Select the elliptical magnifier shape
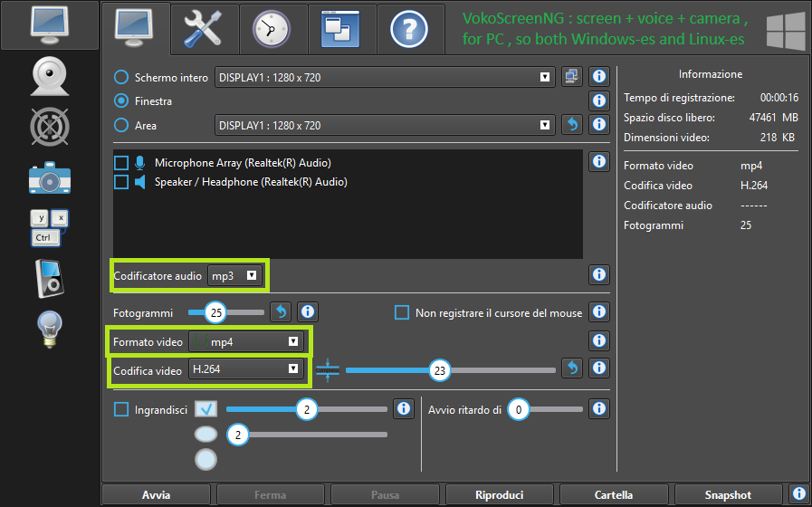Screen dimensions: 812x507 click(205, 434)
